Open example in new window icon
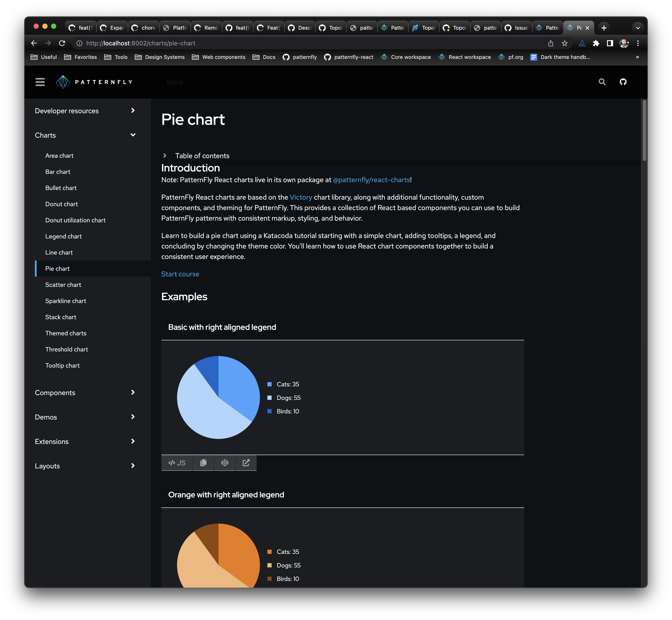The height and width of the screenshot is (620, 672). click(x=246, y=463)
